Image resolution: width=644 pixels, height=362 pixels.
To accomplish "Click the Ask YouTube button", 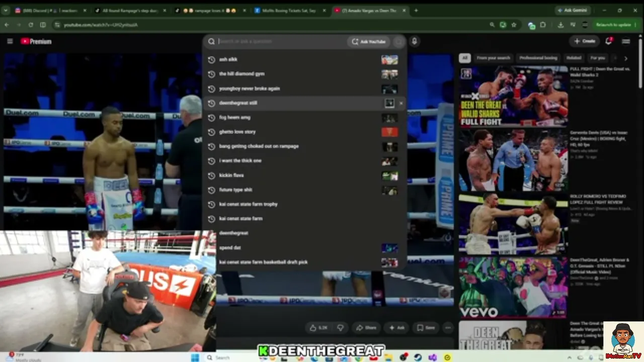I will click(x=369, y=42).
